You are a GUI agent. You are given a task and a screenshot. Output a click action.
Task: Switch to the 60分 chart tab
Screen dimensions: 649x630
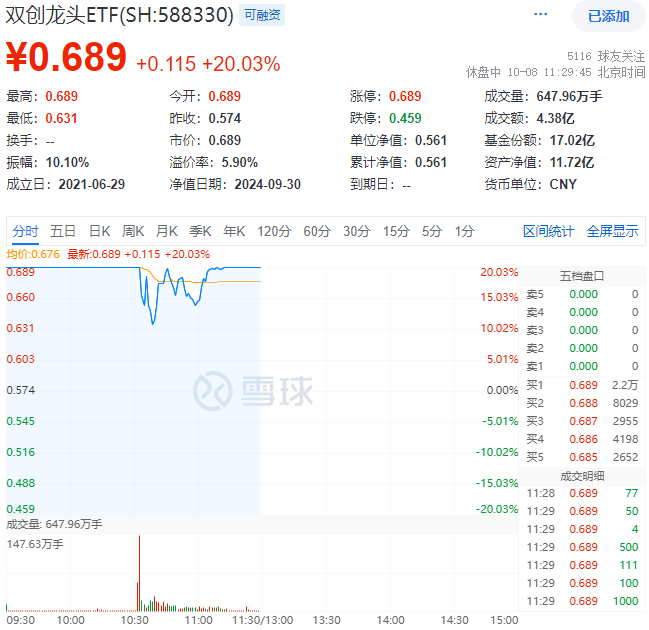tap(317, 231)
